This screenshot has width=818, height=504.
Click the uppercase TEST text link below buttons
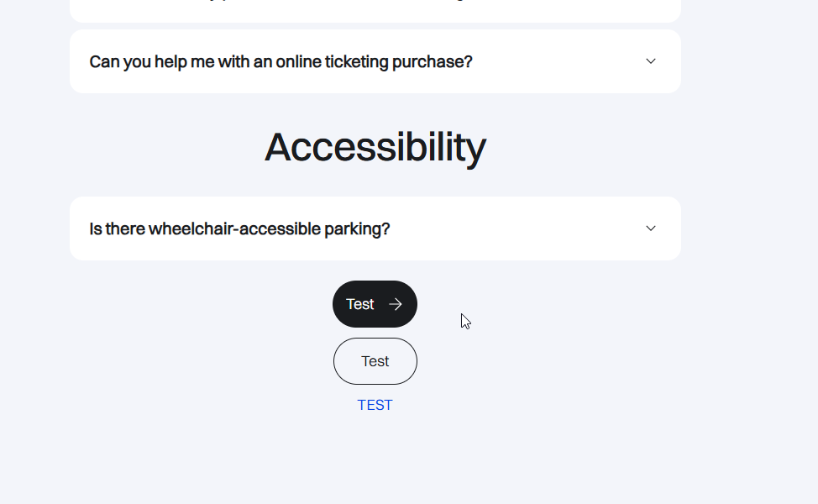tap(375, 405)
